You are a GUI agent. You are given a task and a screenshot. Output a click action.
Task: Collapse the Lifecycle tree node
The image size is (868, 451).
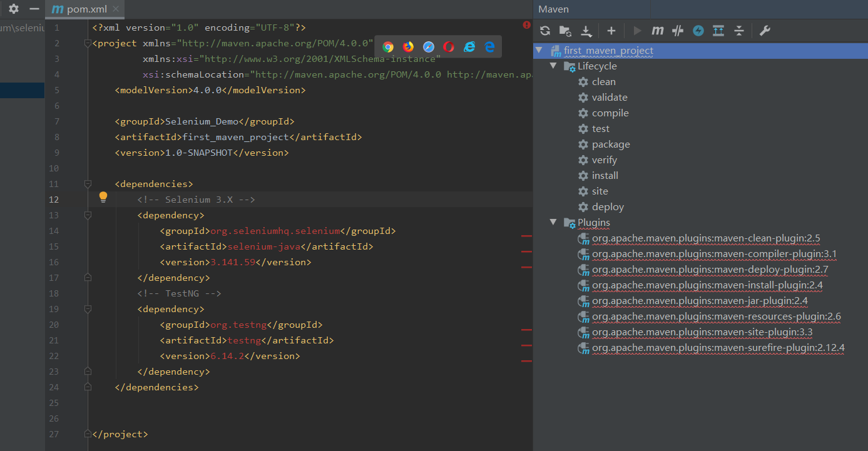click(553, 66)
